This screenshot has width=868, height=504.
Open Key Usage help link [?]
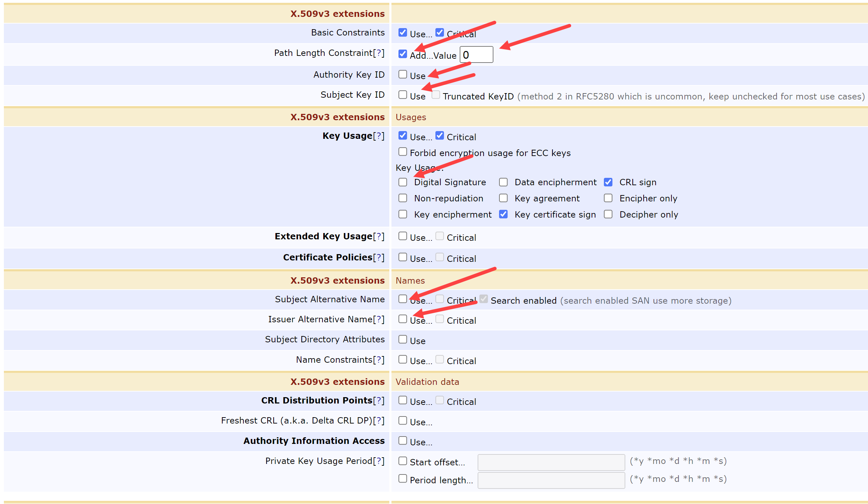pos(379,136)
